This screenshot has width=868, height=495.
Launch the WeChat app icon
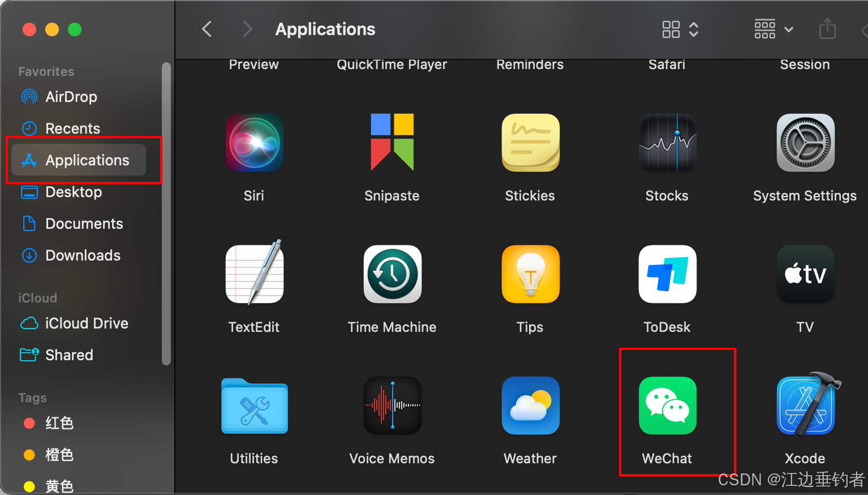coord(668,406)
